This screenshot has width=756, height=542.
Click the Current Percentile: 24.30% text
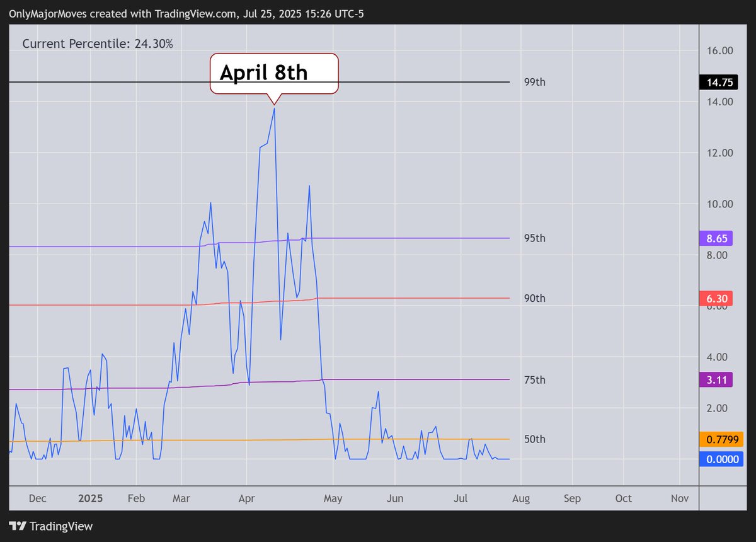pyautogui.click(x=98, y=43)
